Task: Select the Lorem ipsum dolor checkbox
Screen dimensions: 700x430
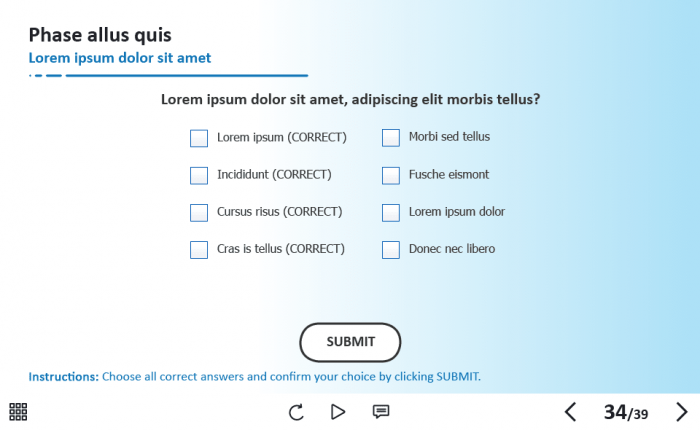Action: point(391,212)
